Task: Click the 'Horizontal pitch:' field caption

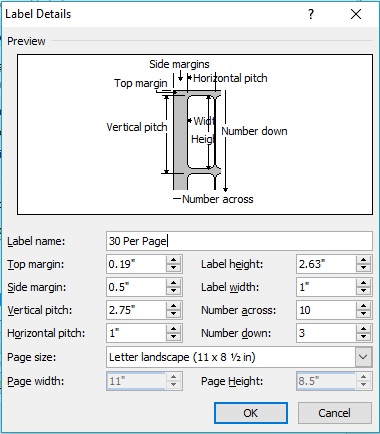Action: [x=46, y=333]
